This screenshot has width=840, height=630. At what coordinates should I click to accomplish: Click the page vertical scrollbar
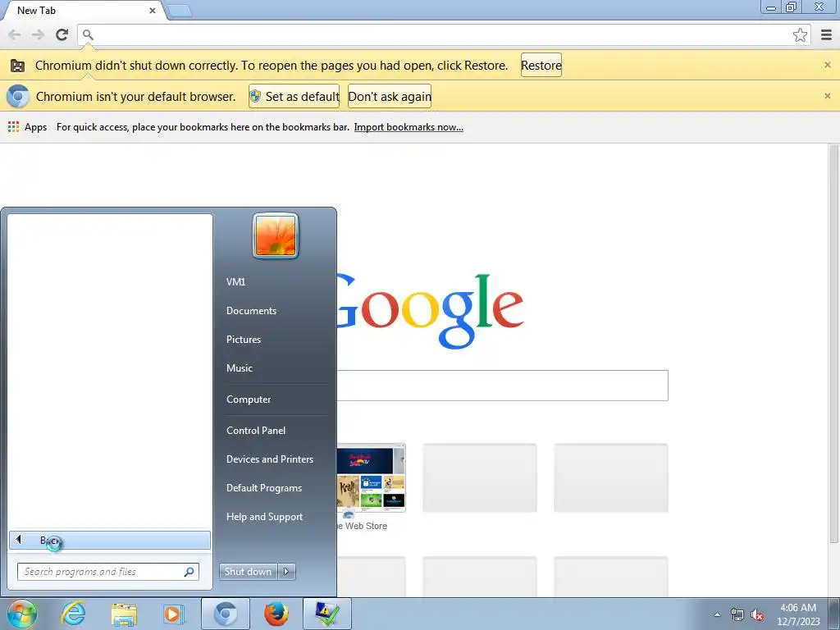point(833,343)
